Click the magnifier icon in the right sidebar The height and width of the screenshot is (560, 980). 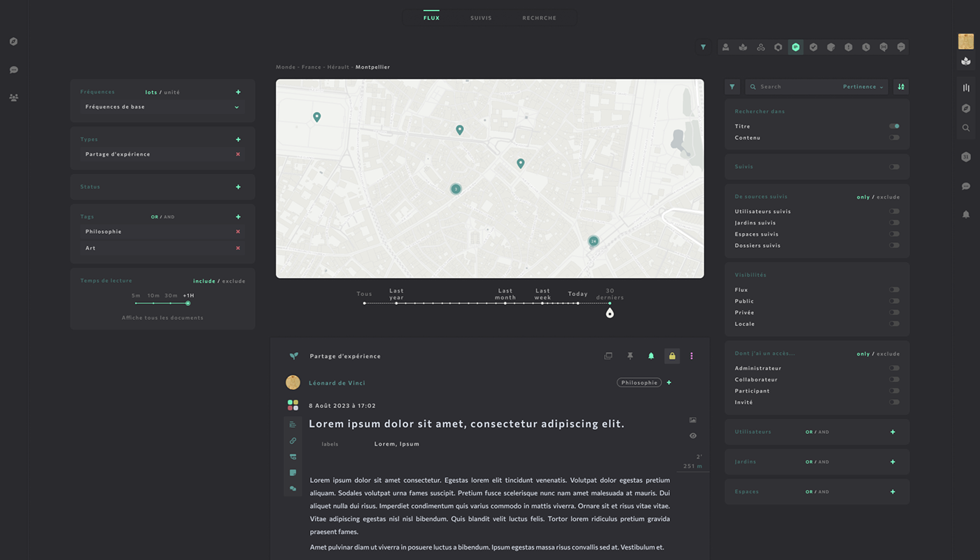point(966,128)
